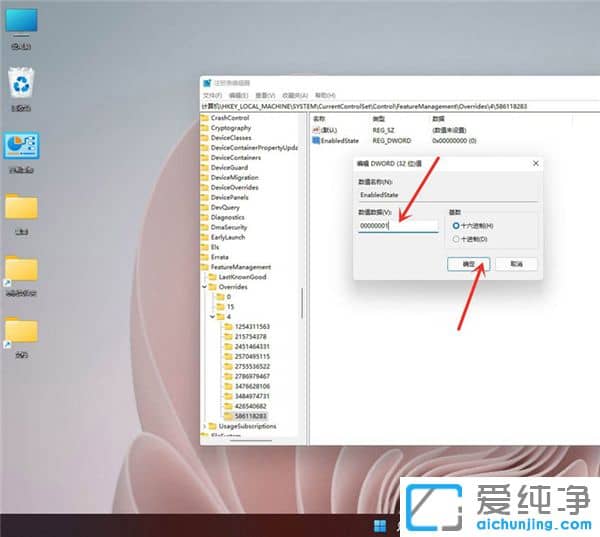This screenshot has width=600, height=537.
Task: Collapse the Overrides key
Action: click(x=204, y=287)
